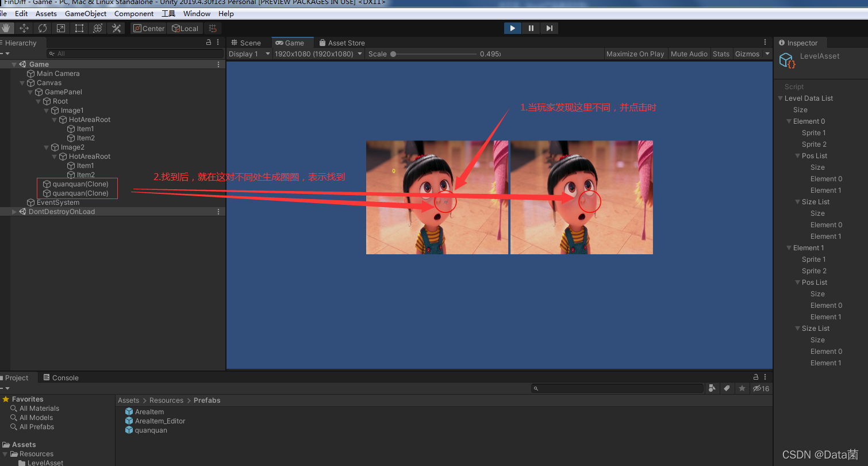Select the combined Transform tool
Screen dimensions: 868x466
(98, 28)
